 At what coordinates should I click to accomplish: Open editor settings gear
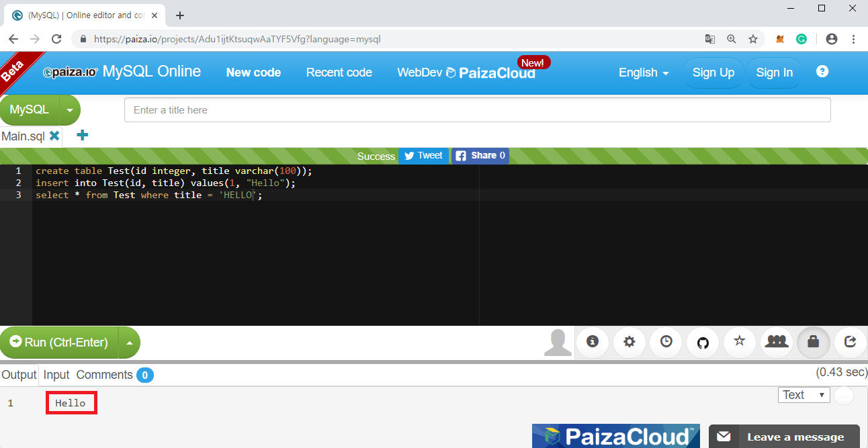pos(629,342)
